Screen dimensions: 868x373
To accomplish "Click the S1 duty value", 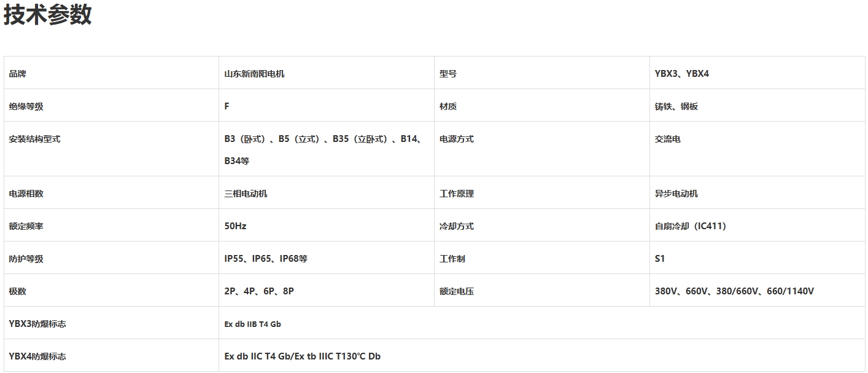I will click(x=660, y=259).
